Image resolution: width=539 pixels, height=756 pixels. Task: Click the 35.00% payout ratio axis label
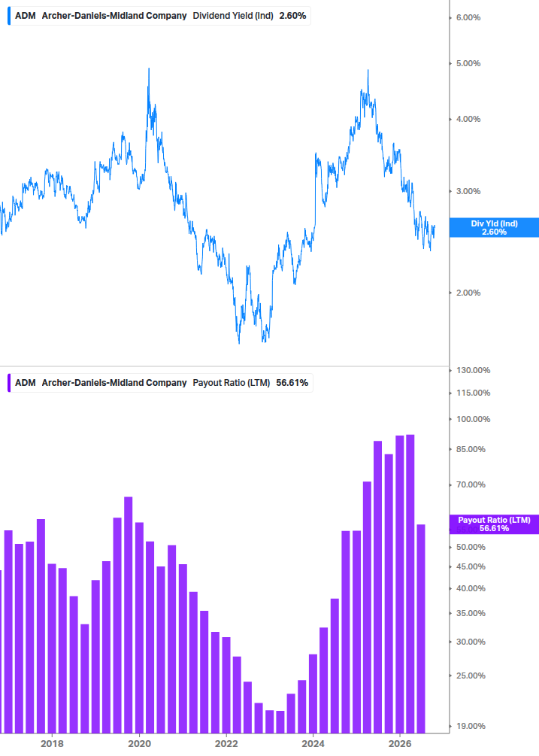click(x=471, y=614)
